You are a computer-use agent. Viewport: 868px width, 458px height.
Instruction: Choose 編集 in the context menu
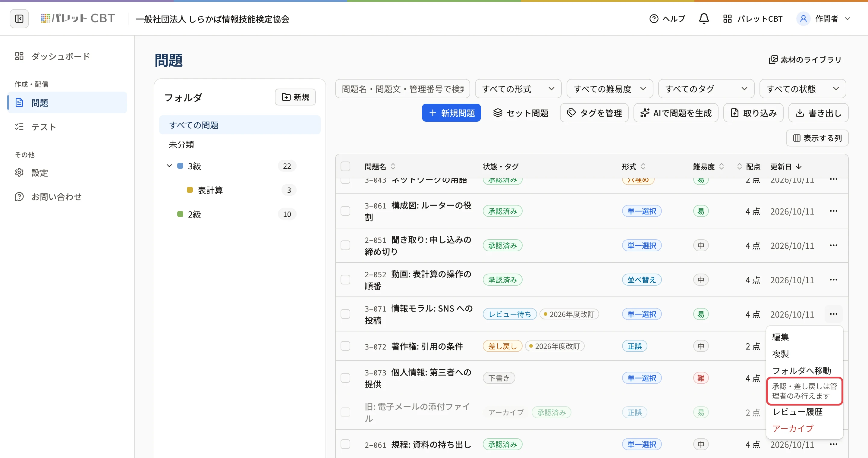[x=804, y=337]
